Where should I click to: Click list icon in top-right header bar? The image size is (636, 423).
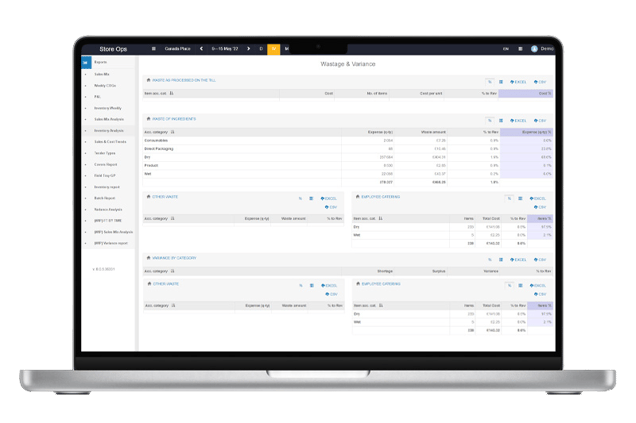(521, 48)
